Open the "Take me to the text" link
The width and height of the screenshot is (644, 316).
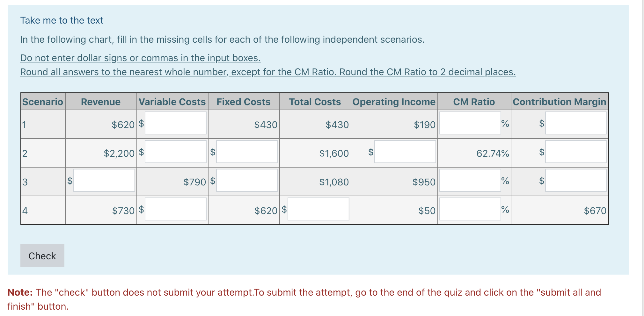(62, 20)
